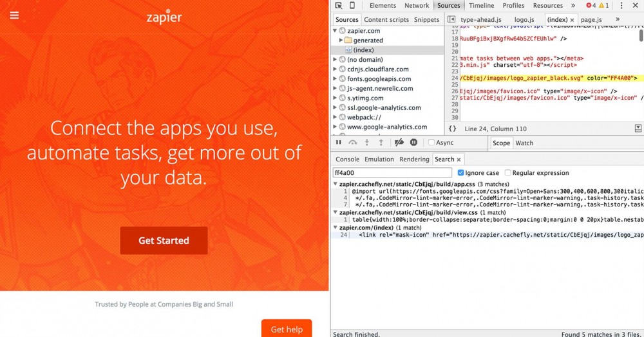Pause script execution button
Viewport: 644px width, 337px height.
(x=339, y=142)
